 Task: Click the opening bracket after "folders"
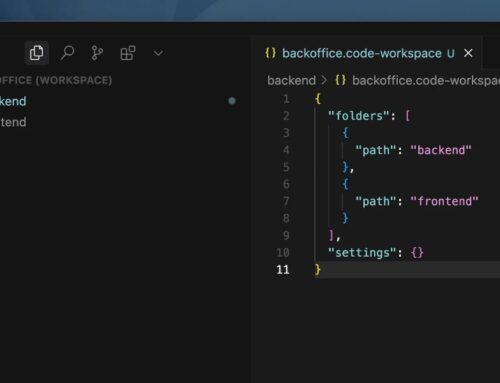[x=407, y=116]
